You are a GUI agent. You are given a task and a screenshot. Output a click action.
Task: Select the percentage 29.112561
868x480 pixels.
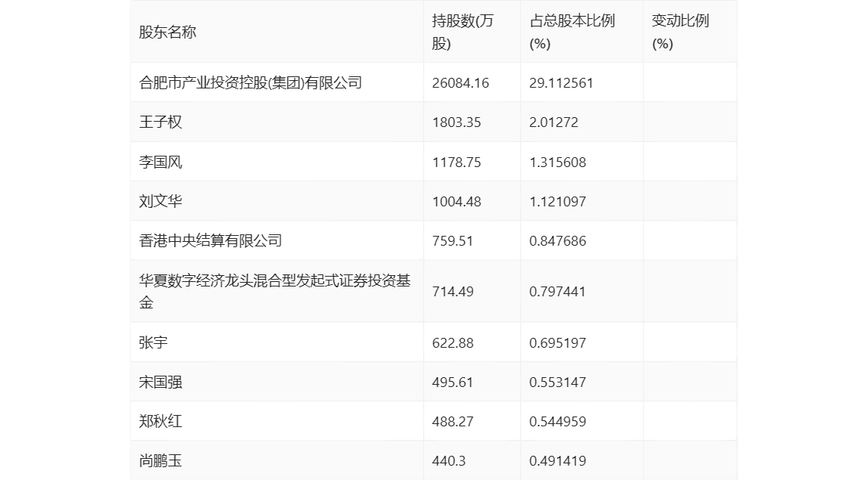[x=561, y=83]
